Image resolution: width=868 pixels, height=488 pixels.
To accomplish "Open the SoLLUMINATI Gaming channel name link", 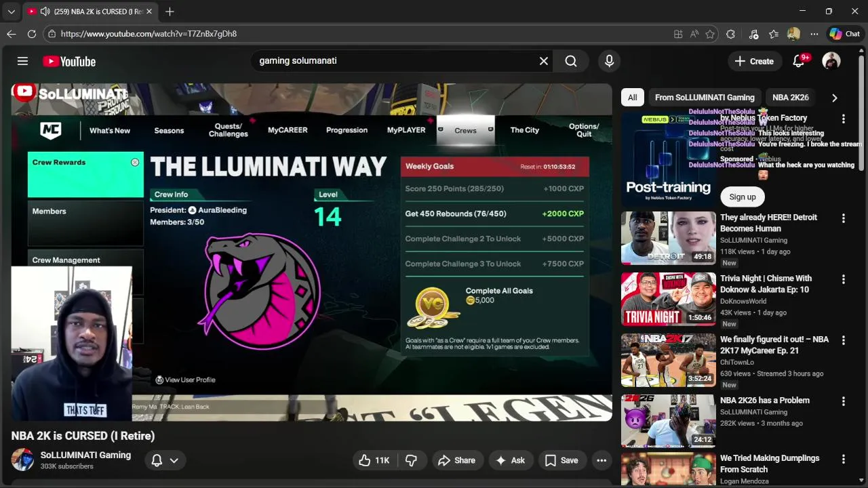I will (85, 455).
